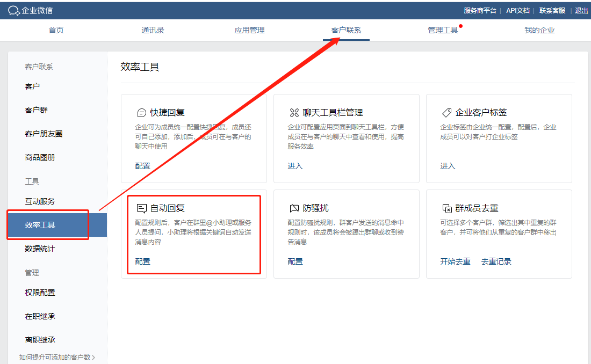Open the 应用管理 tab
The height and width of the screenshot is (364, 591).
249,30
